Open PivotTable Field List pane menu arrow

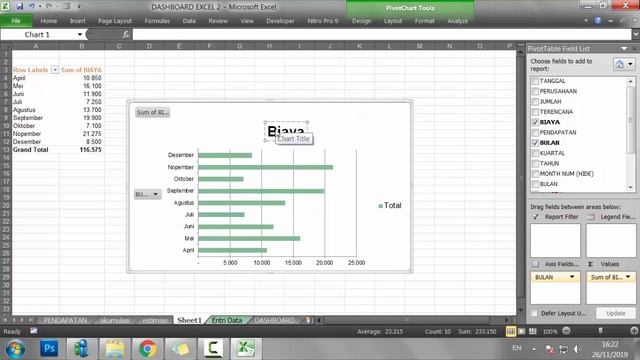coord(624,49)
